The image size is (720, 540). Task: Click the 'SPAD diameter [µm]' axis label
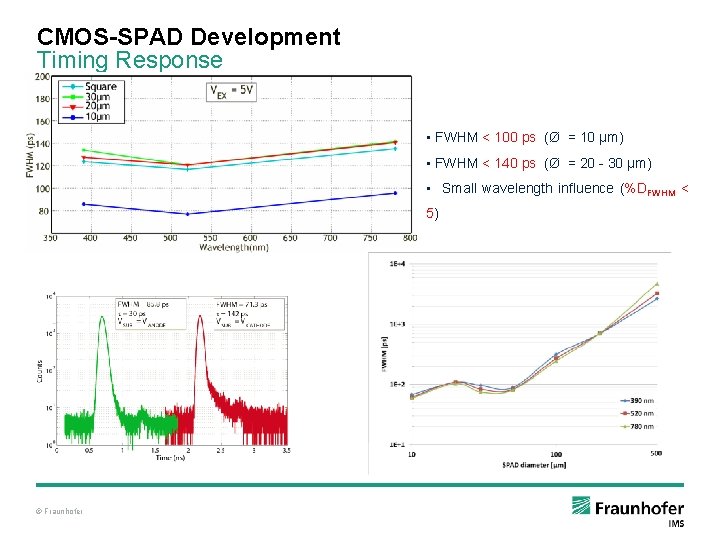tap(534, 465)
